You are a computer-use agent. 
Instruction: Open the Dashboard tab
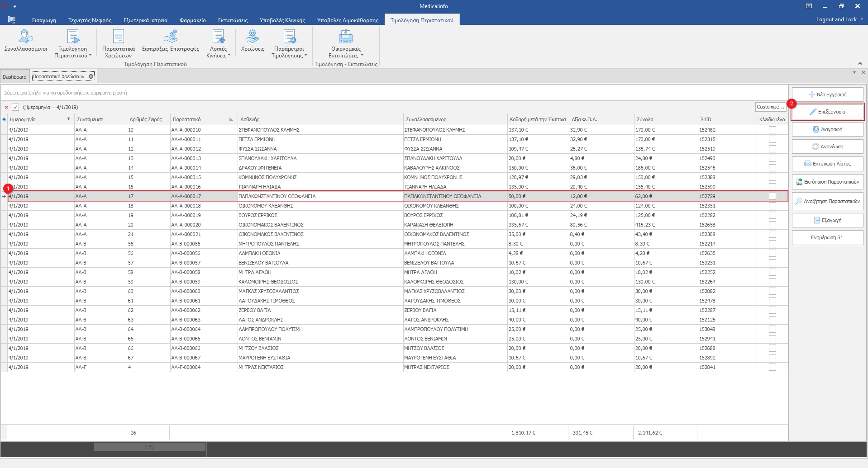pos(14,77)
